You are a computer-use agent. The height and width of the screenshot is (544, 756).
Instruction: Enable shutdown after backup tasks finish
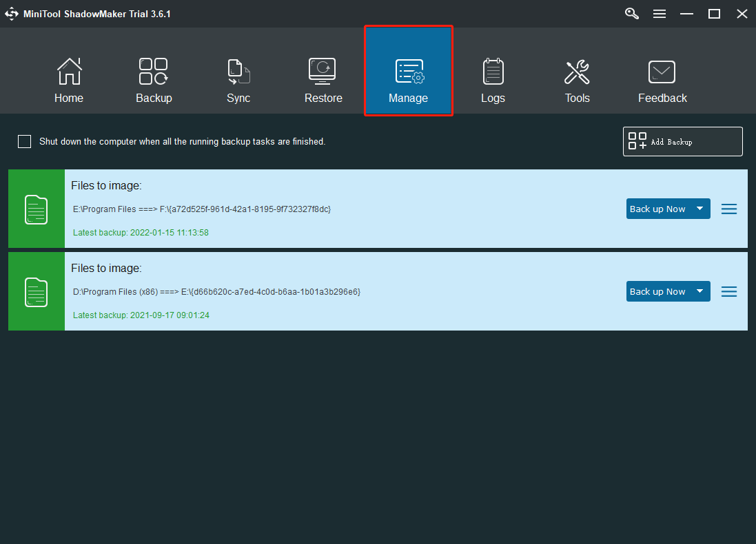[24, 141]
